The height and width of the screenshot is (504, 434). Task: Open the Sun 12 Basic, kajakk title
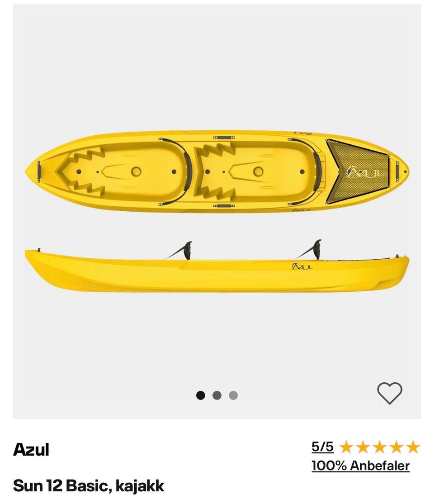[x=89, y=486]
